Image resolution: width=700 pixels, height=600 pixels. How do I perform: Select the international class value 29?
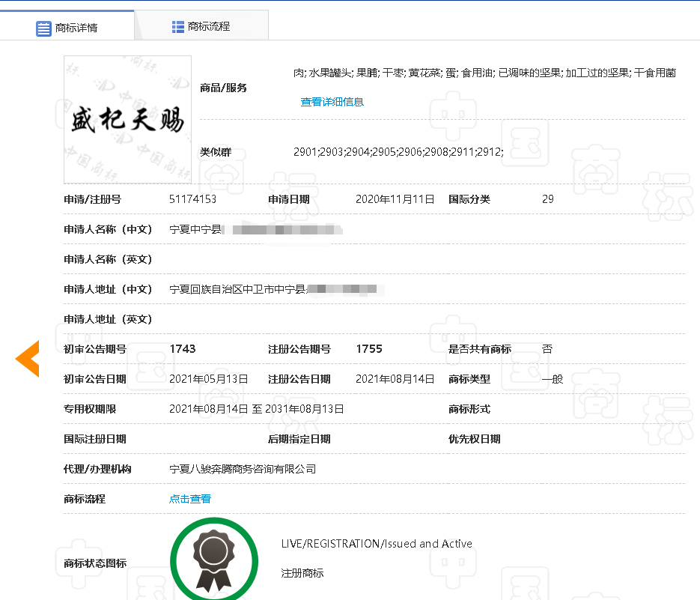pos(548,199)
